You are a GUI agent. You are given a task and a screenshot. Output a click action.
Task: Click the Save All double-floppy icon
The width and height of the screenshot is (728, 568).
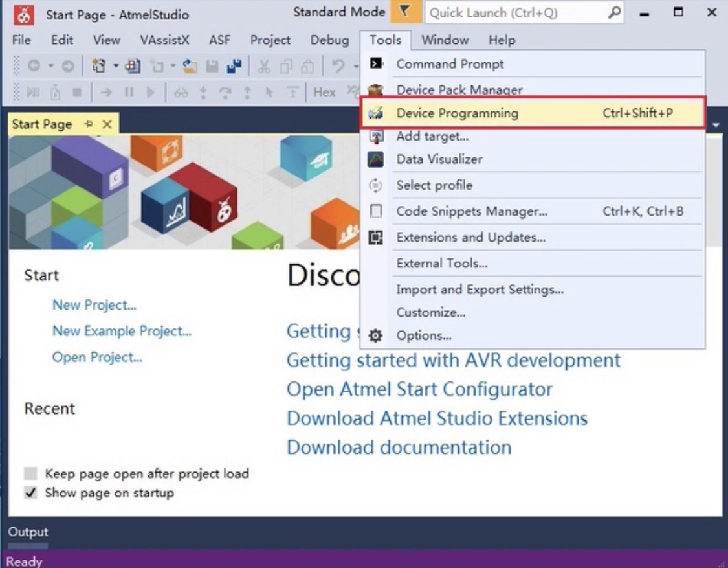coord(234,67)
